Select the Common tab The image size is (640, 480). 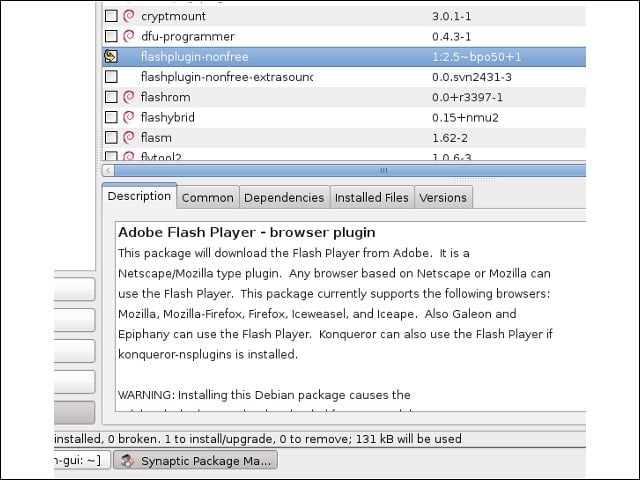[x=208, y=198]
